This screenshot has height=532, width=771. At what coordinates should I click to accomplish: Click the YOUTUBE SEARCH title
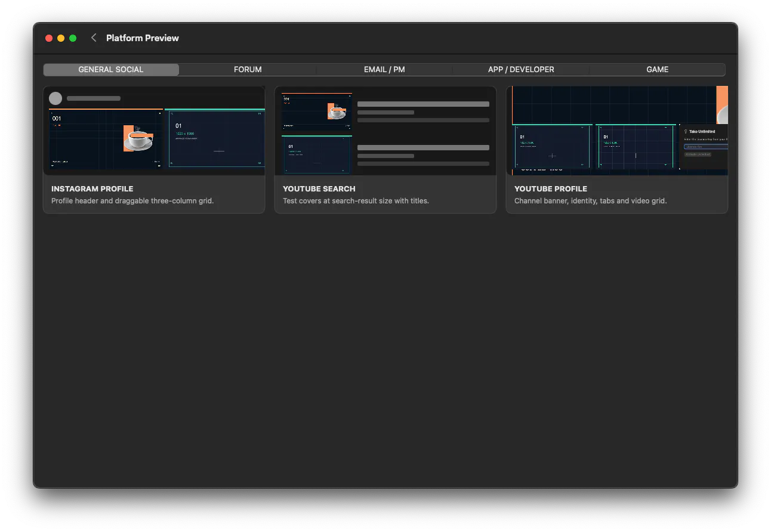[x=319, y=188]
